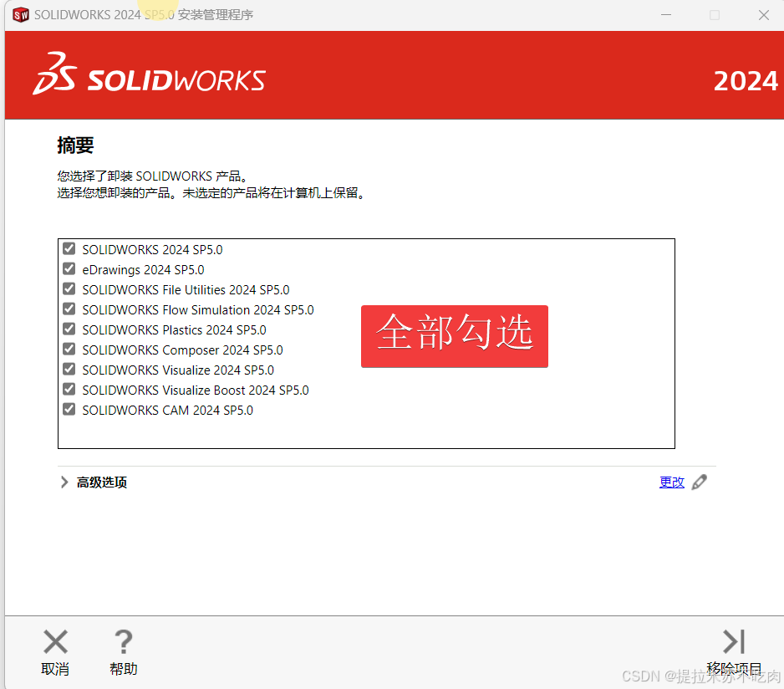Toggle SOLIDWORKS Plastics 2024 checkbox

pos(69,329)
